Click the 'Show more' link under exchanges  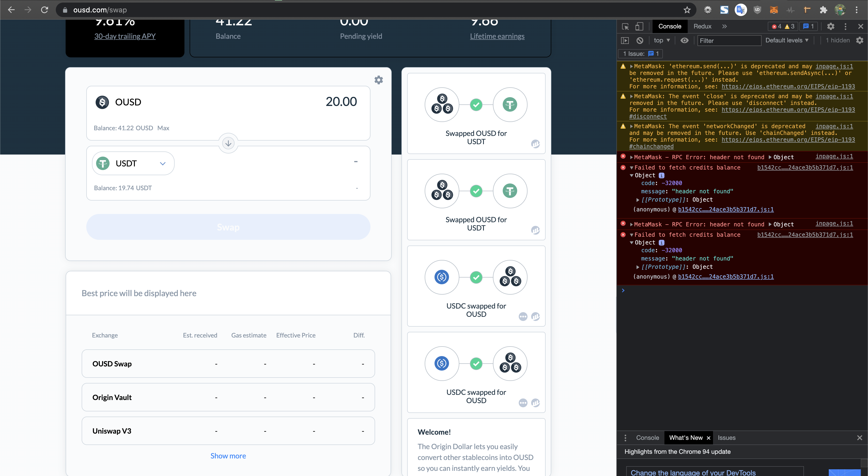pyautogui.click(x=228, y=456)
